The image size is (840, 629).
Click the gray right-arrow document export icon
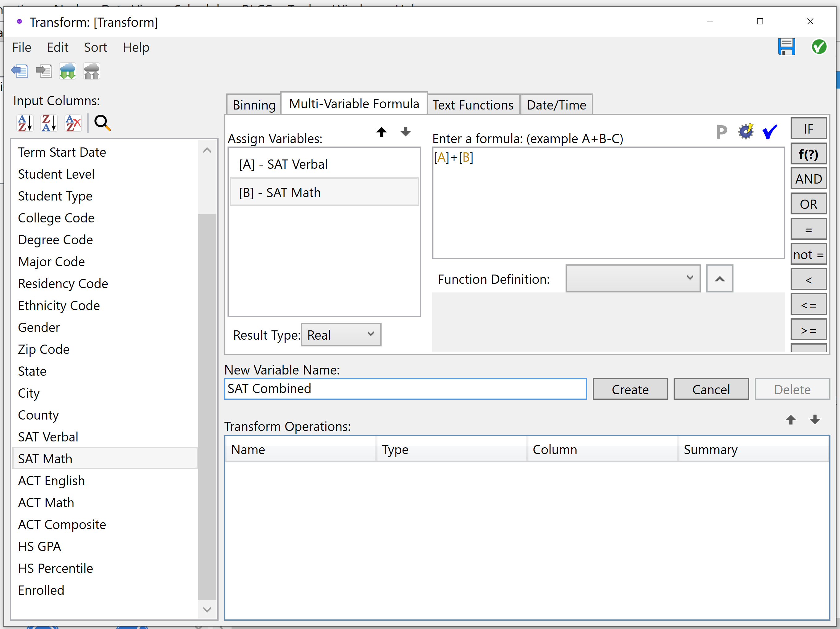44,71
